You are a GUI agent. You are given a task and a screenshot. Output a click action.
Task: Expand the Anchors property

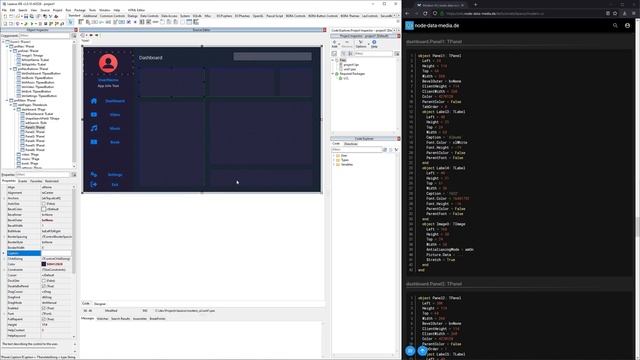pyautogui.click(x=4, y=198)
